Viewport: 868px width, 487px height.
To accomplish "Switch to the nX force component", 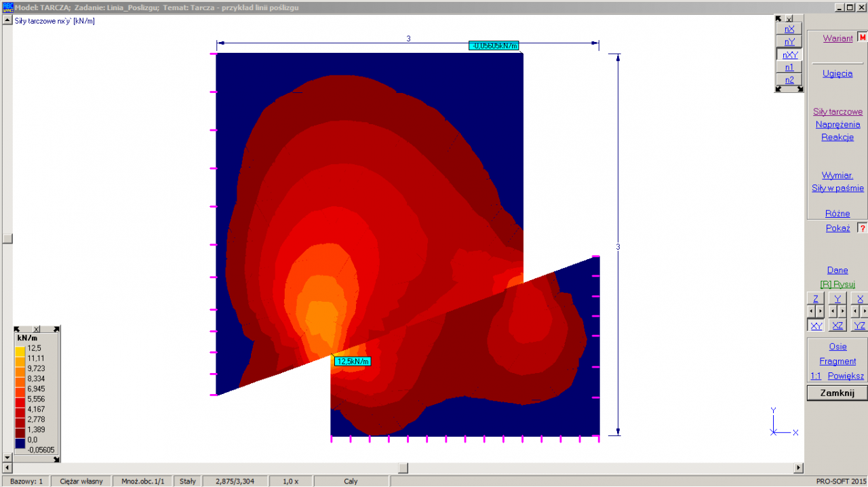I will 789,29.
